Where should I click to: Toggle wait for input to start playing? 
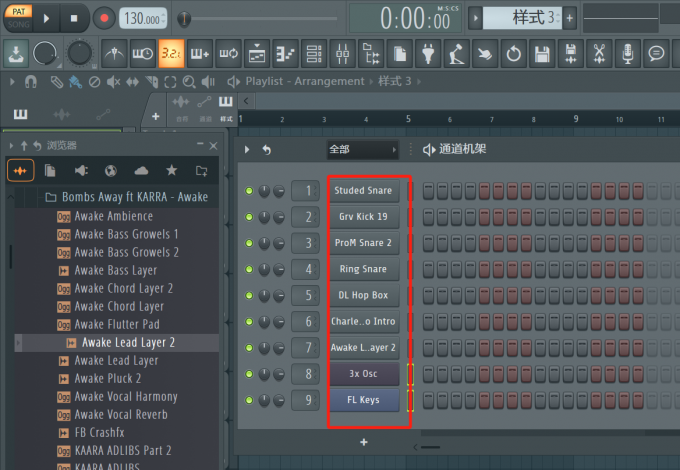tap(143, 54)
